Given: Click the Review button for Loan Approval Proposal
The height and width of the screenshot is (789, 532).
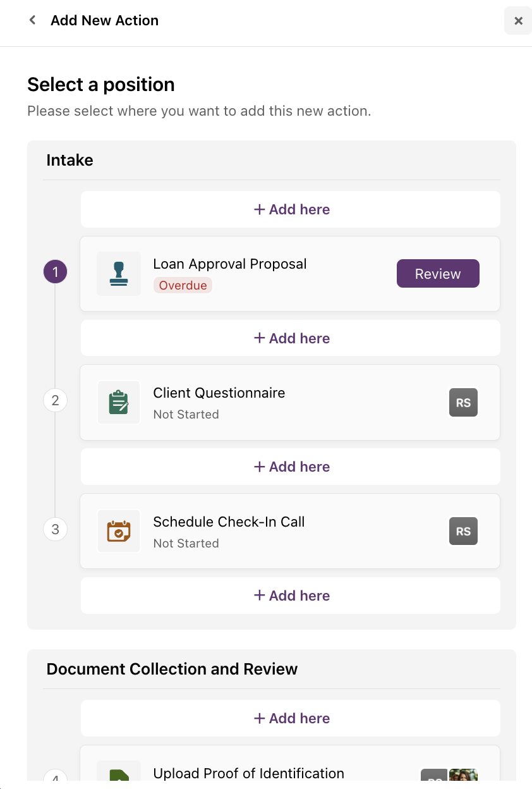Looking at the screenshot, I should (438, 273).
